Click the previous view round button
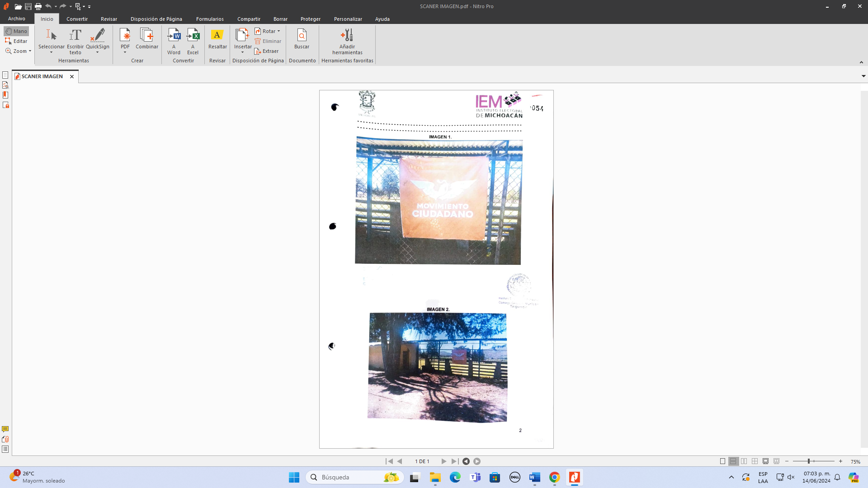Image resolution: width=868 pixels, height=488 pixels. 466,461
